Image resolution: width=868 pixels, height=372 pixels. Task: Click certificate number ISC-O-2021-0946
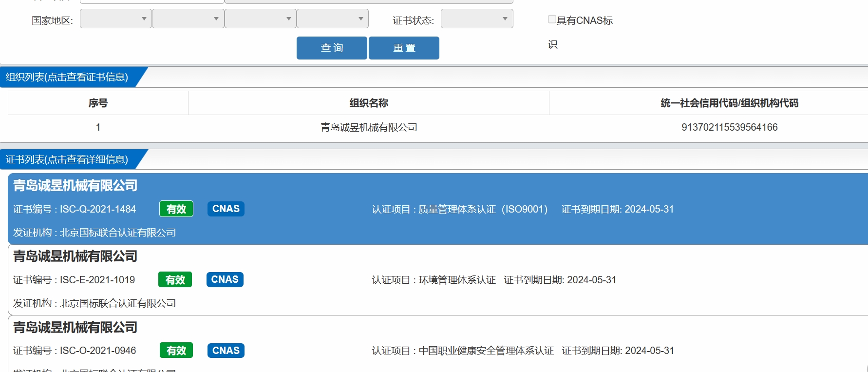tap(98, 351)
